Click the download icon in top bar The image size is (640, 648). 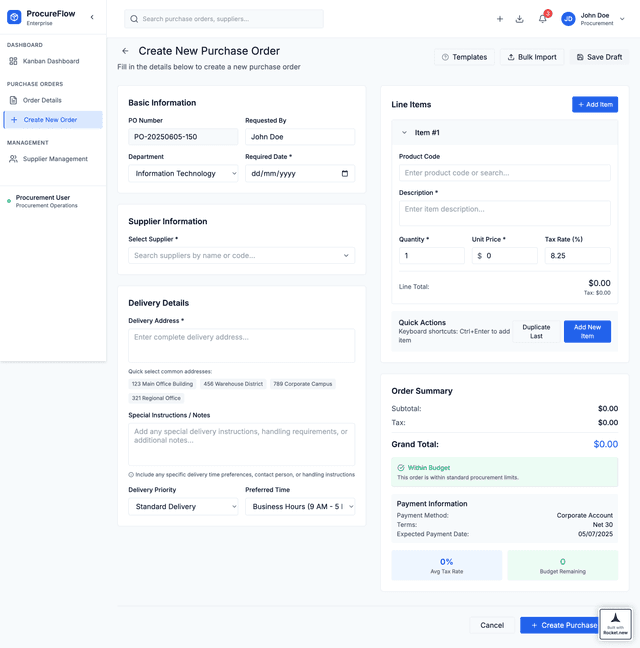(520, 19)
